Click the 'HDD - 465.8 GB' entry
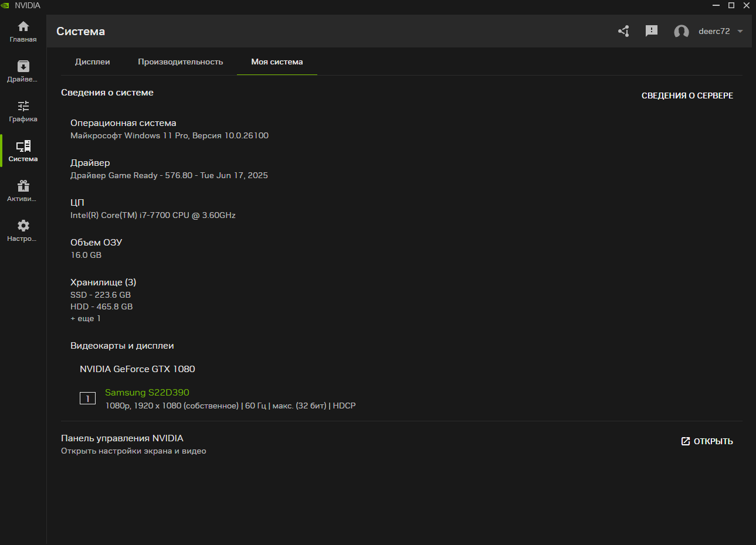This screenshot has height=545, width=756. [x=101, y=306]
